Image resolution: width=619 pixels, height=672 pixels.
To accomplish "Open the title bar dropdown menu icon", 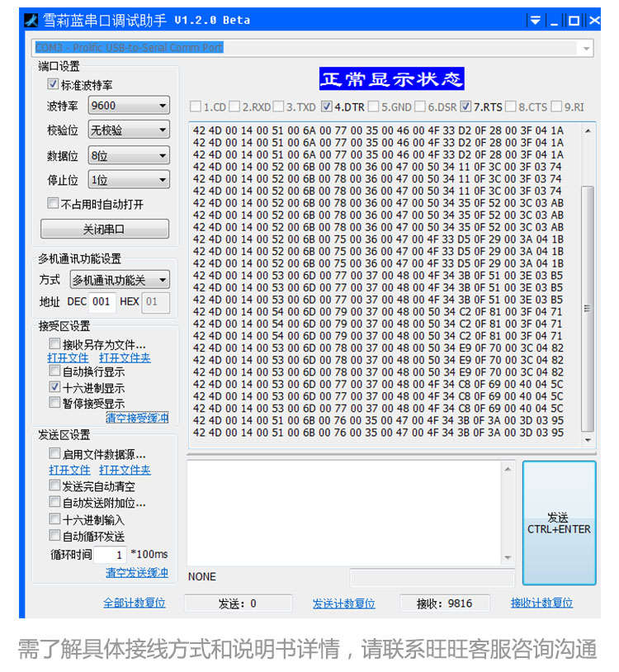I will [535, 20].
